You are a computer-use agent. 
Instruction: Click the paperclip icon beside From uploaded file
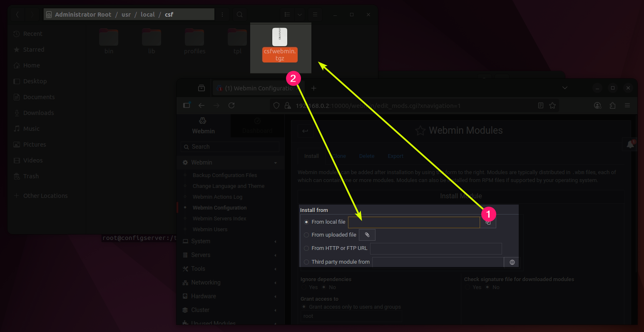(367, 235)
